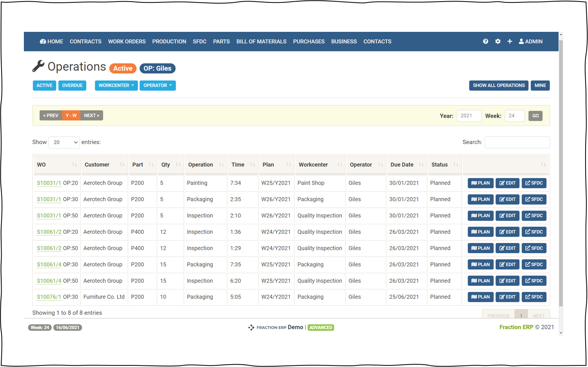Viewport: 588px width, 367px height.
Task: Click the Admin user icon
Action: click(521, 41)
